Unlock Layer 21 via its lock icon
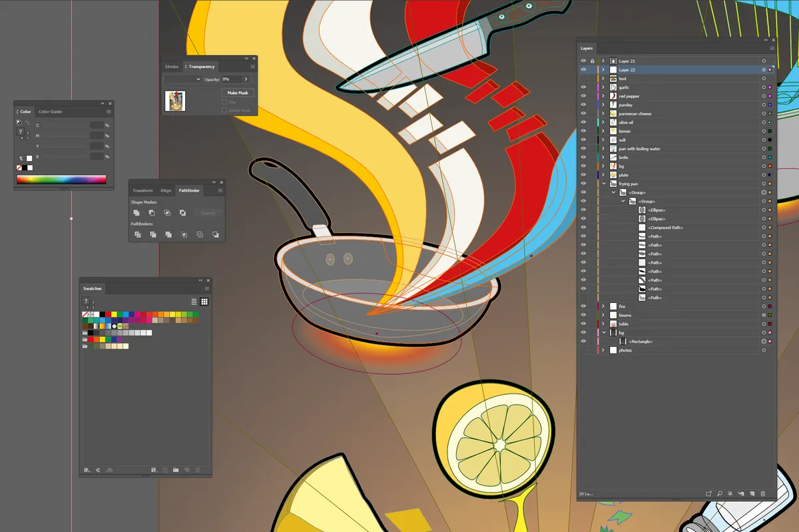Viewport: 799px width, 532px height. 592,61
